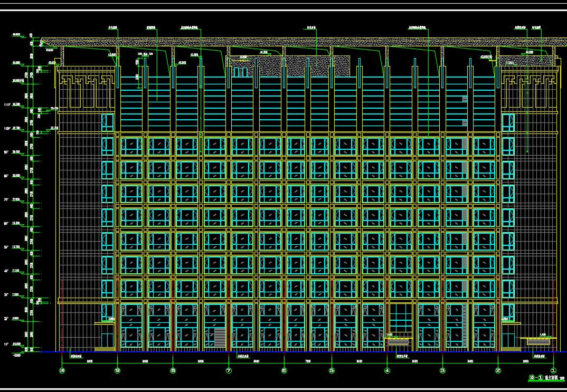Pick grid axis bubble 8

pos(173,370)
